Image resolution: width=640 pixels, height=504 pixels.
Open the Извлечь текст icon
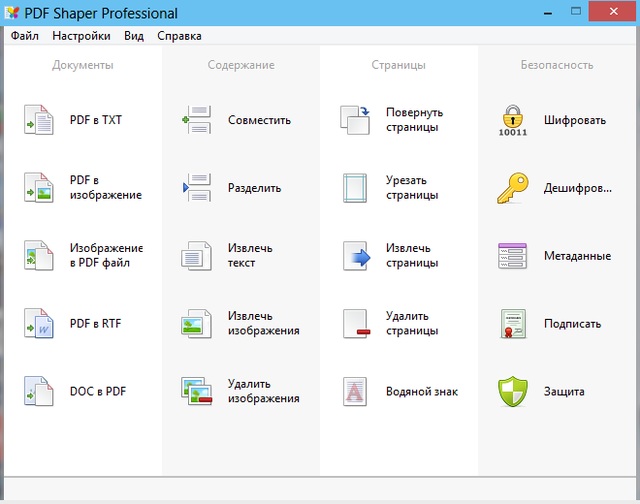tap(197, 255)
